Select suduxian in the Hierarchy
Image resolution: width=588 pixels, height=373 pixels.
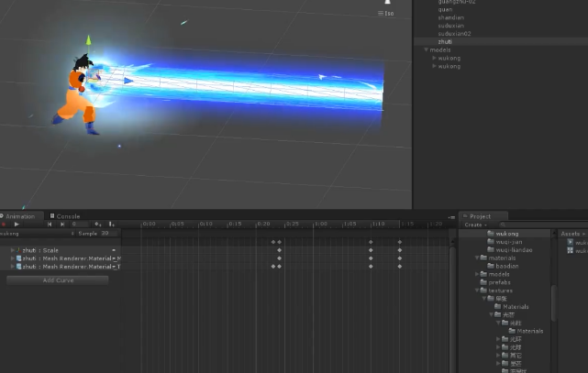(450, 26)
